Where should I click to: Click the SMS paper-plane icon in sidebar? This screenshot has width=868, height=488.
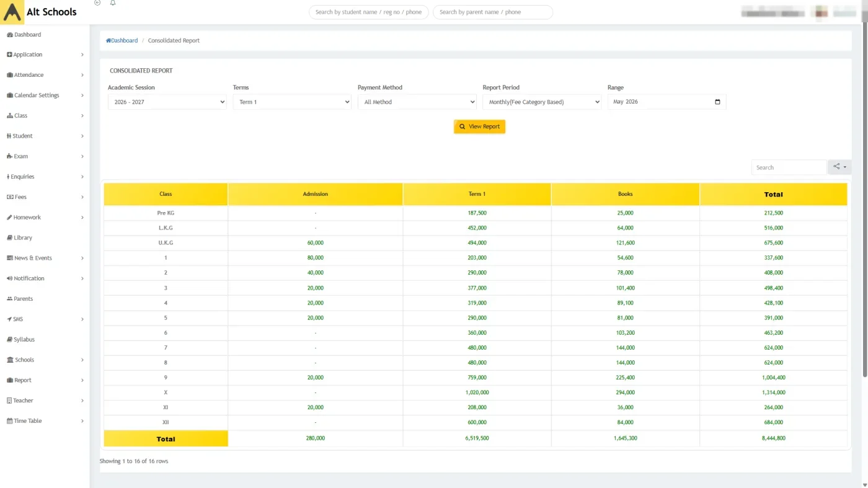click(x=9, y=319)
